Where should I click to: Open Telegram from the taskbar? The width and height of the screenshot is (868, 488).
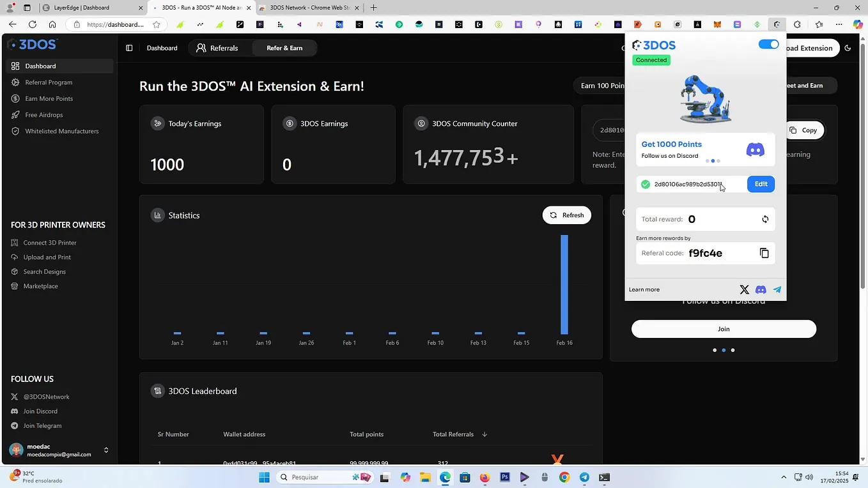(584, 477)
